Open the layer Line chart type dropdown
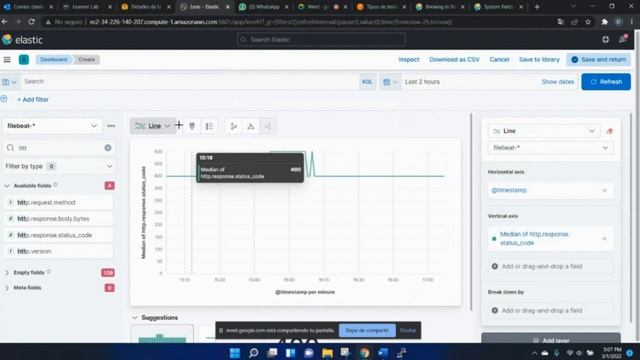640x360 pixels. click(x=544, y=131)
